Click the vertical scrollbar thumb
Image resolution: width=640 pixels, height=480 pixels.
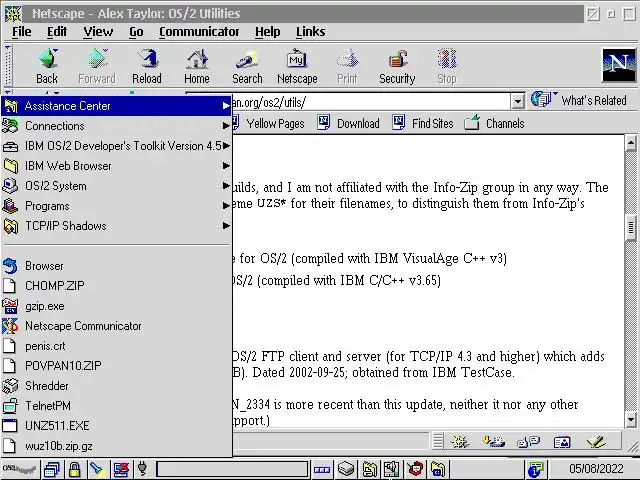pos(631,226)
